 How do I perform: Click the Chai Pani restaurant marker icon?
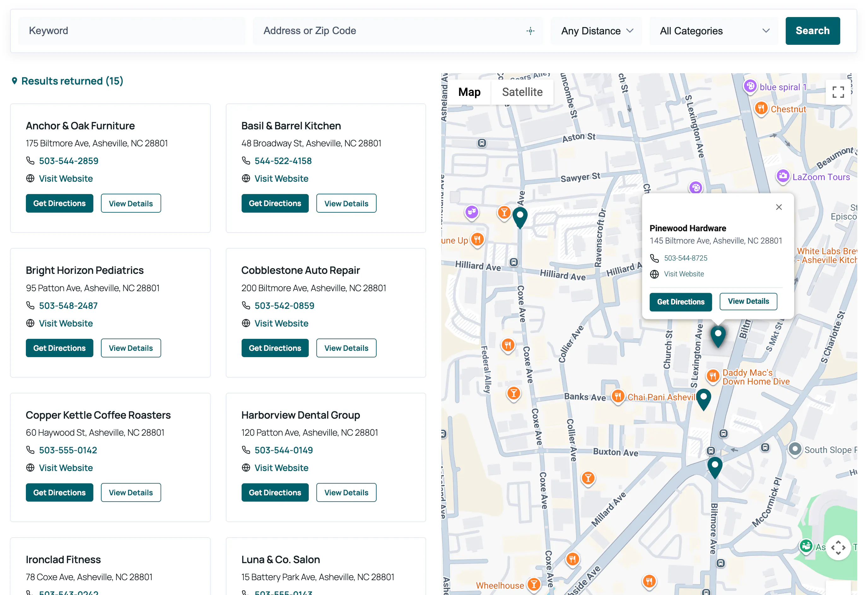pos(618,396)
